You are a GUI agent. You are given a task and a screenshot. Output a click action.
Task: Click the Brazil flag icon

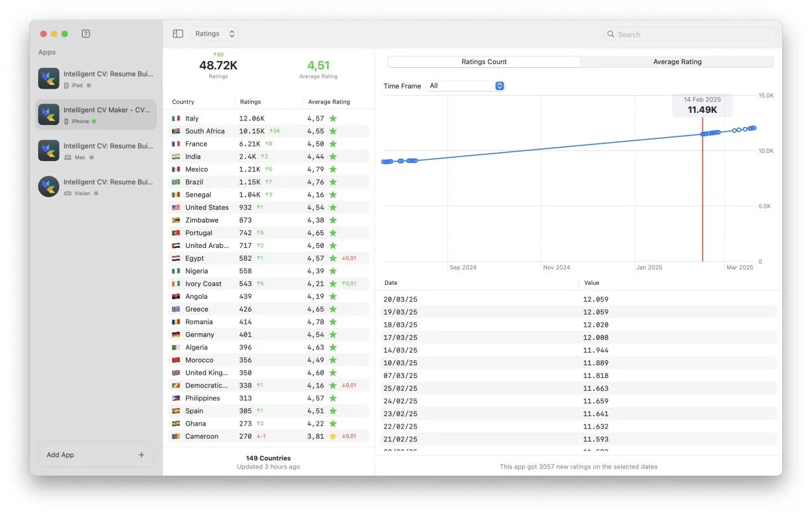point(176,182)
